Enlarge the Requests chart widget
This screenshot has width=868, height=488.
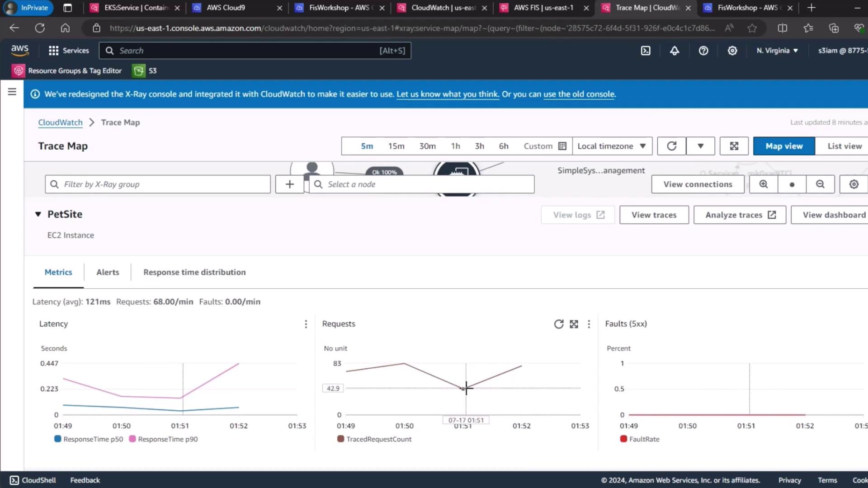(574, 324)
